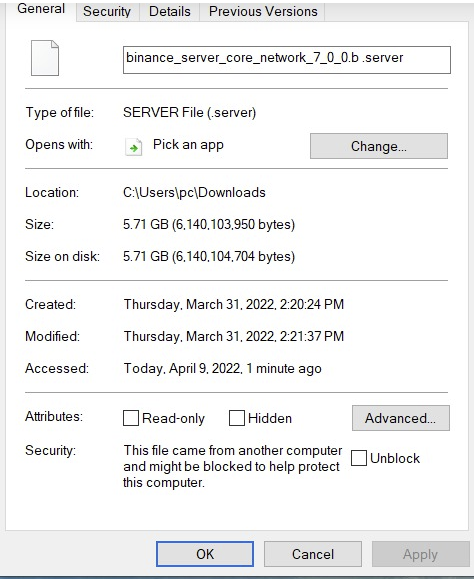Click the Pick an app icon
Screen dimensions: 474x579
click(x=134, y=147)
